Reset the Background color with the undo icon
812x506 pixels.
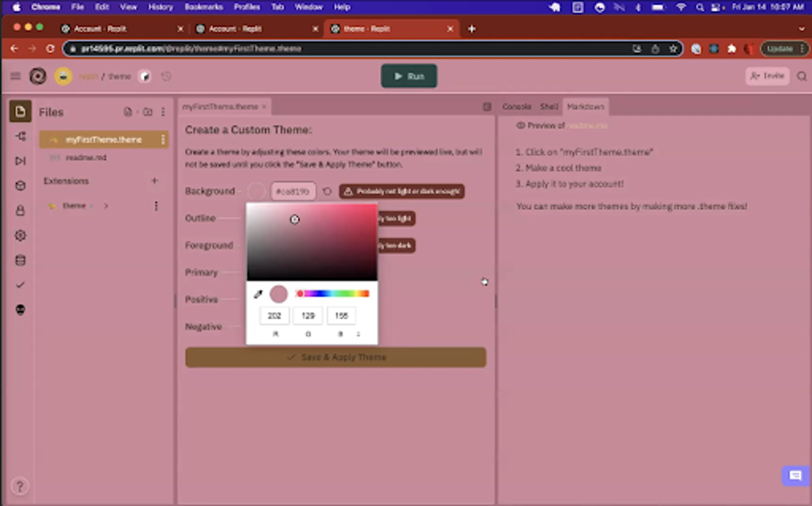coord(327,191)
